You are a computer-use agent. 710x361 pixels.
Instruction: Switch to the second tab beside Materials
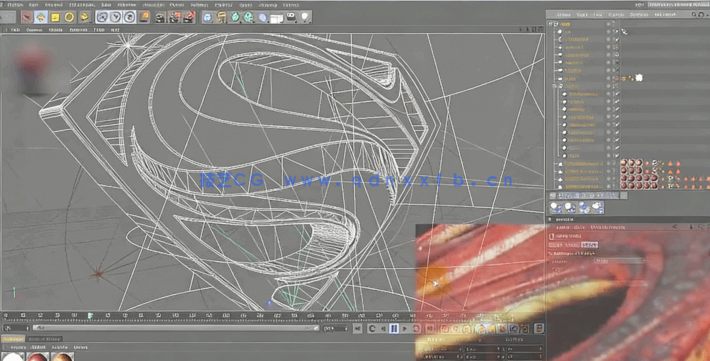(x=44, y=339)
